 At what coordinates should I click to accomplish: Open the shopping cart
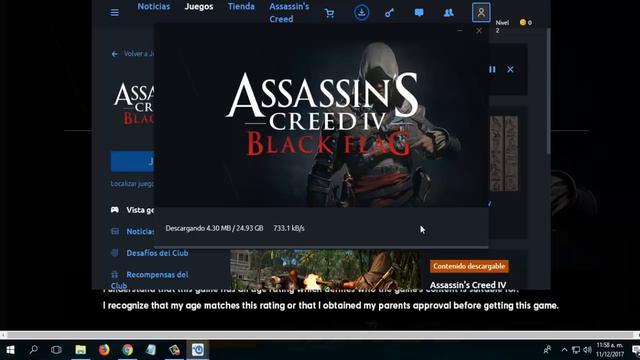pyautogui.click(x=329, y=13)
